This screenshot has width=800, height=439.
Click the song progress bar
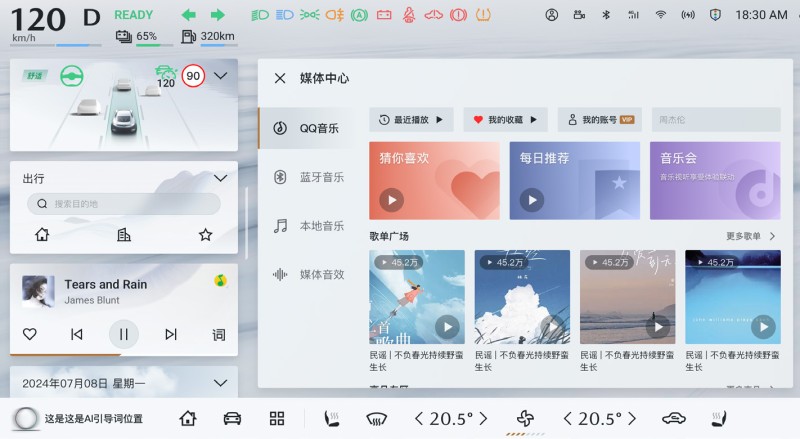click(123, 354)
